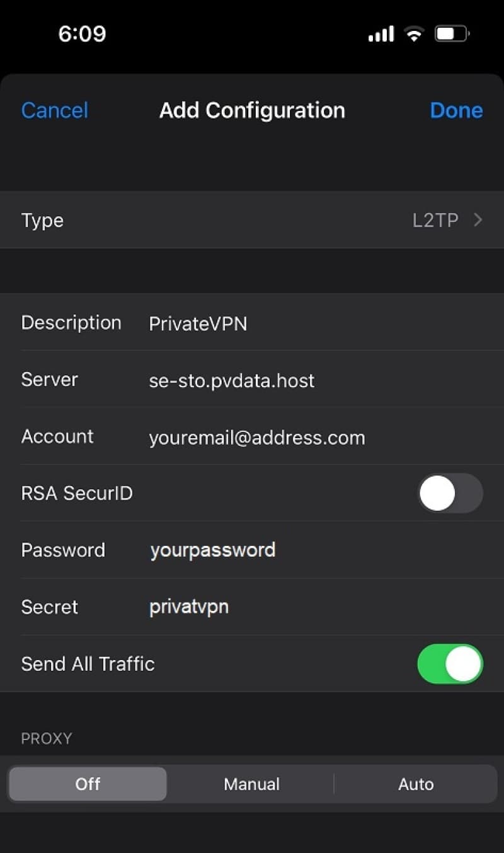Tap the Add Configuration title
The image size is (504, 853).
coord(252,110)
